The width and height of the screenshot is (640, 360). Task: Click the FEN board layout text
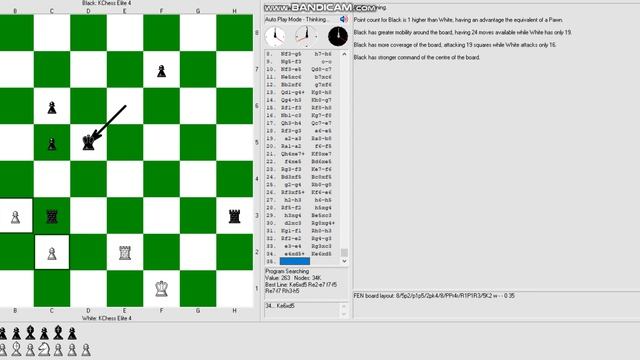point(434,296)
